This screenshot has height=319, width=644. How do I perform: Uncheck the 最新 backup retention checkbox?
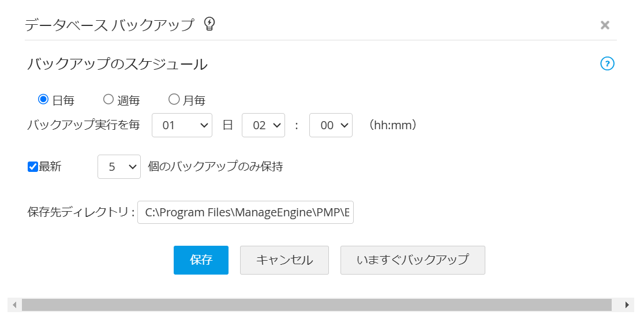click(x=33, y=167)
